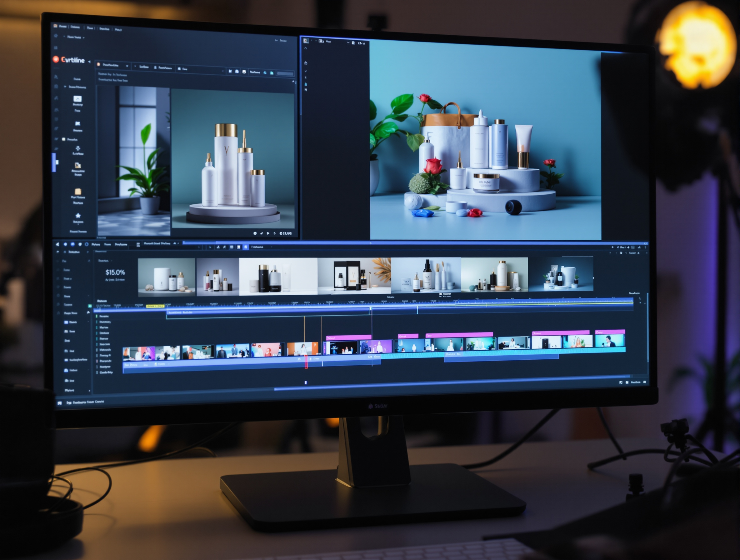Open the beige folder icon in the left sidebar

tap(78, 191)
